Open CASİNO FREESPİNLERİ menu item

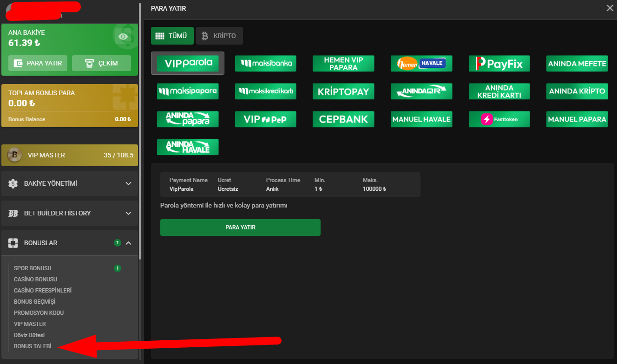pyautogui.click(x=43, y=291)
